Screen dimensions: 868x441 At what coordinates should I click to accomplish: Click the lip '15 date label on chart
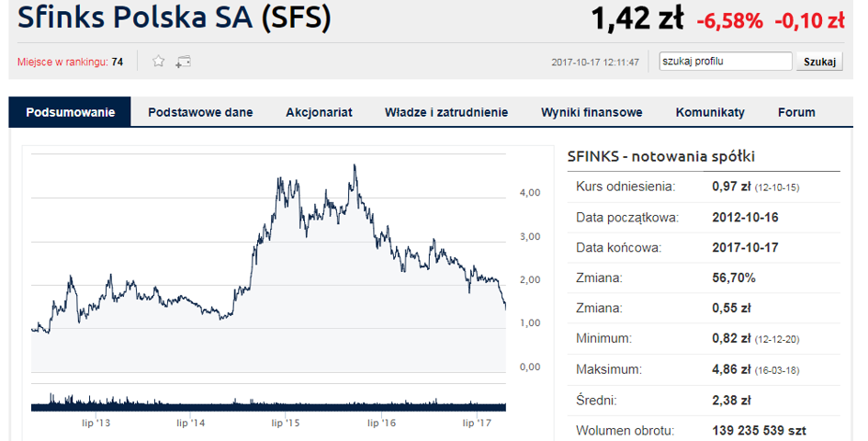click(x=286, y=423)
